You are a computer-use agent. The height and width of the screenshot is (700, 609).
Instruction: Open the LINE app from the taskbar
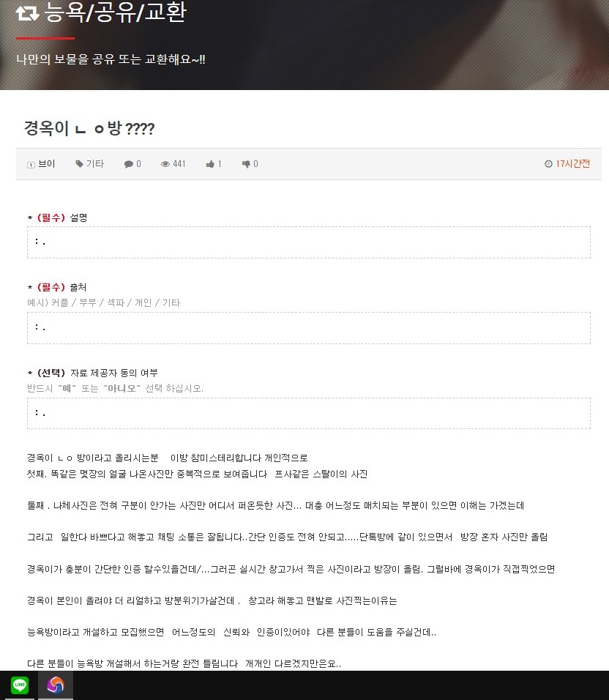point(20,685)
